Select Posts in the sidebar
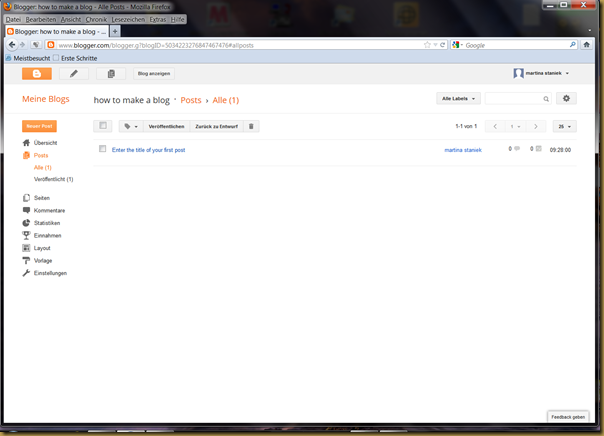Screen dimensions: 604x436 [40, 155]
